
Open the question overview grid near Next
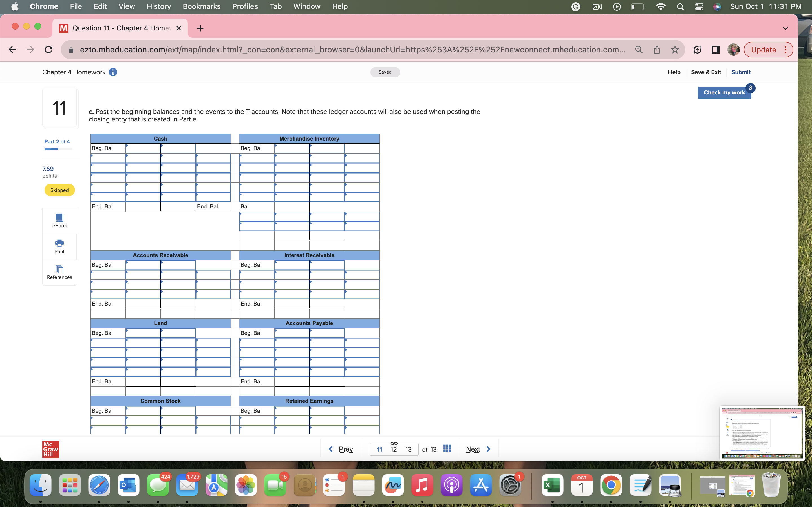447,449
